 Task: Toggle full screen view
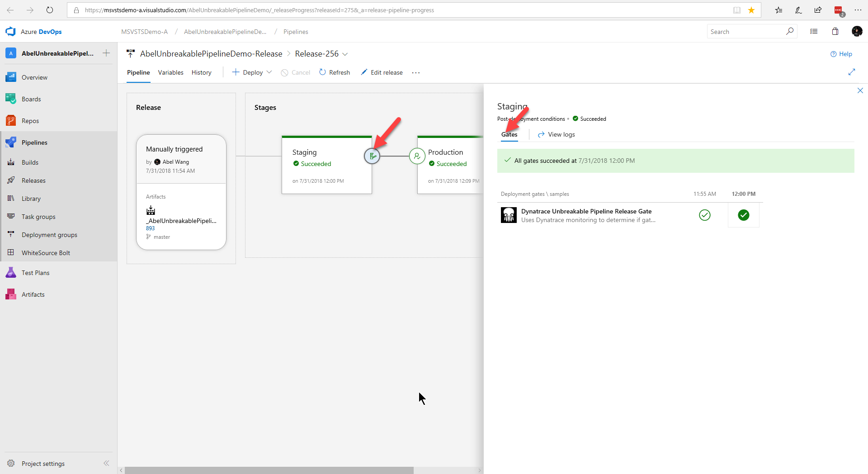(x=852, y=72)
